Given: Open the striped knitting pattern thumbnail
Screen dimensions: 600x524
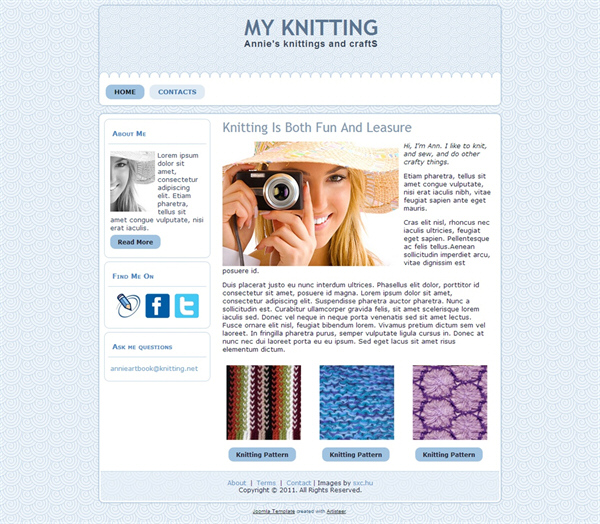Looking at the screenshot, I should (x=264, y=402).
